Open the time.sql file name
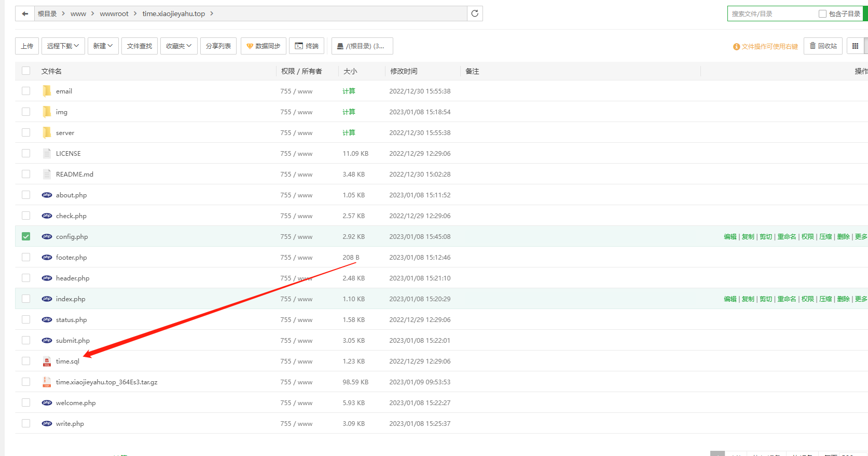Image resolution: width=868 pixels, height=456 pixels. point(67,361)
